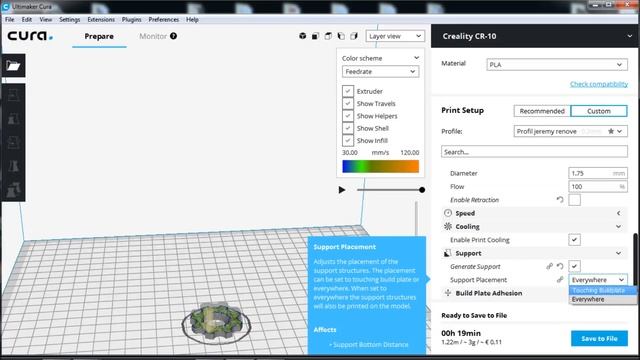Switch to the Prepare tab

pyautogui.click(x=99, y=36)
